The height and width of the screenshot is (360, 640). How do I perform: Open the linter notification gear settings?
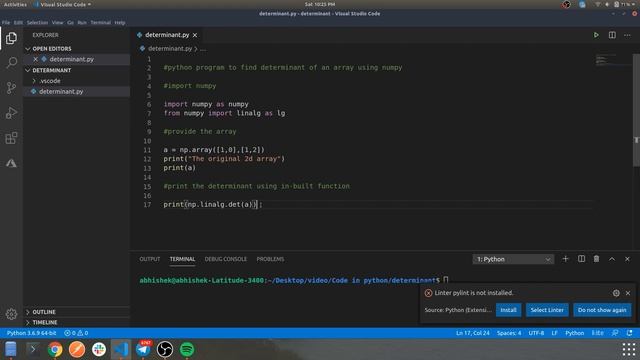tap(616, 293)
